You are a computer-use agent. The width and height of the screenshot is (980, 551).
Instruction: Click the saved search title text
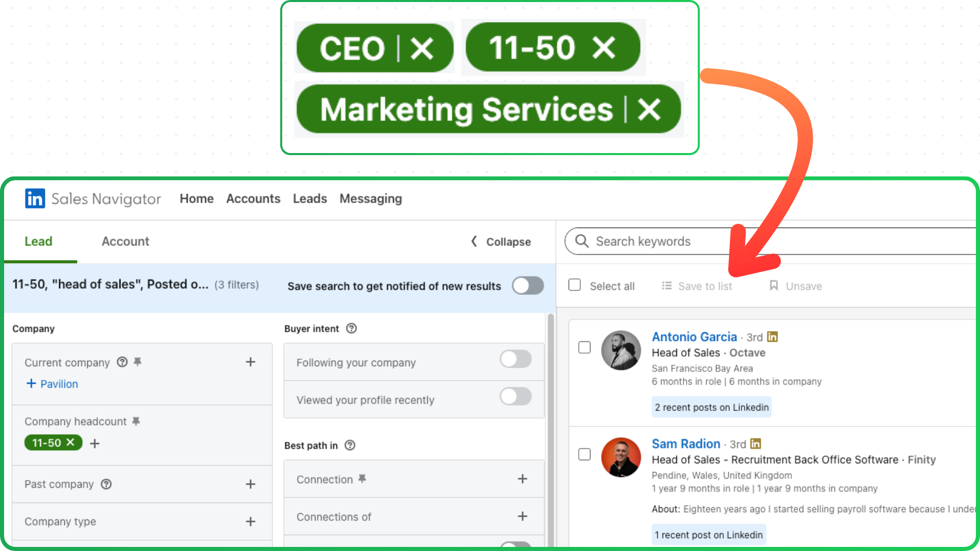pyautogui.click(x=110, y=284)
